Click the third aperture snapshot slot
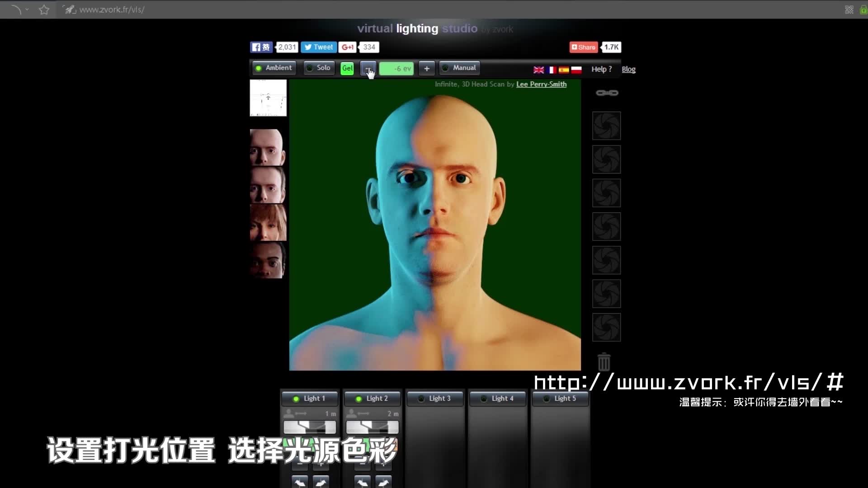The width and height of the screenshot is (868, 488). [x=607, y=193]
